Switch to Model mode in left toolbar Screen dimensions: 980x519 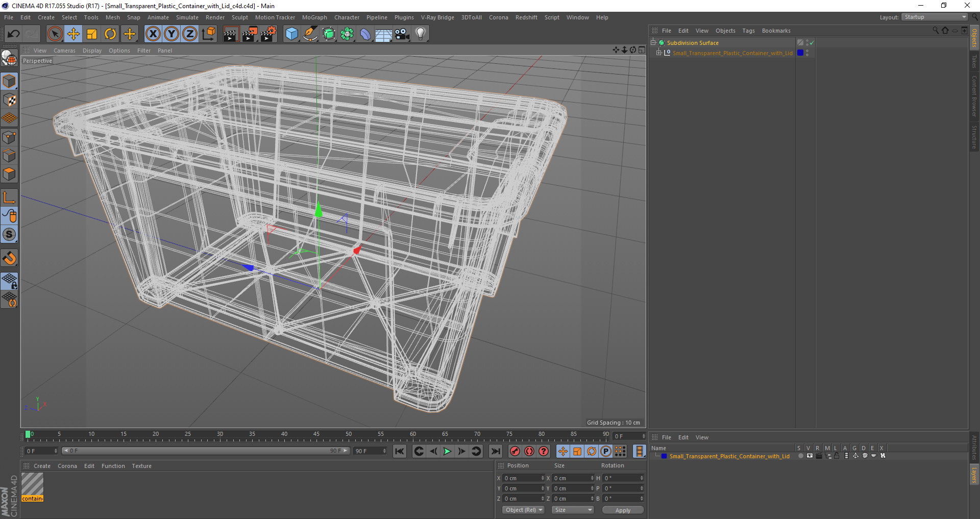[x=9, y=82]
